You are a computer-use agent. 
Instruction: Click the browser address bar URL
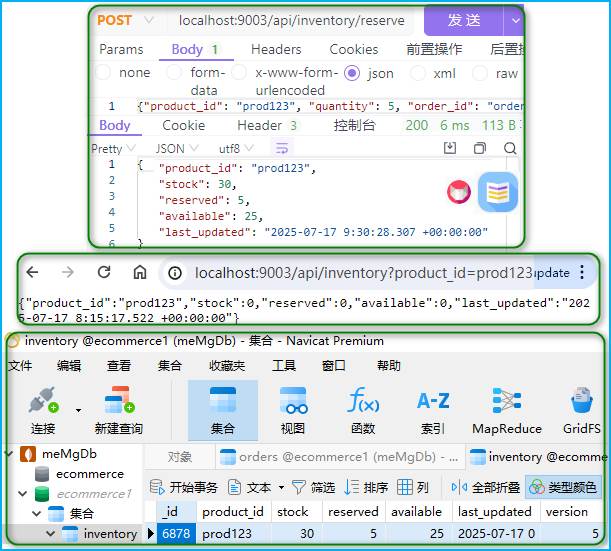(364, 273)
